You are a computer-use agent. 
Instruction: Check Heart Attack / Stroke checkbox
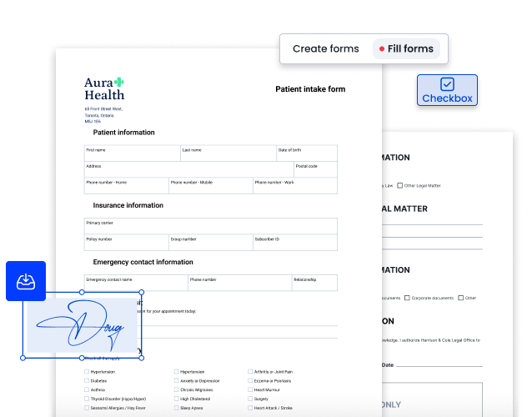point(250,408)
